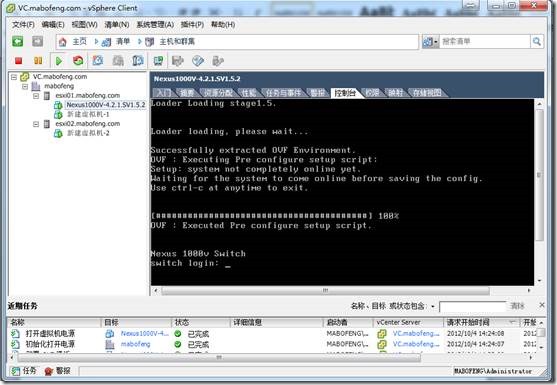Open the 视图(W) menu
557x385 pixels.
coord(85,25)
